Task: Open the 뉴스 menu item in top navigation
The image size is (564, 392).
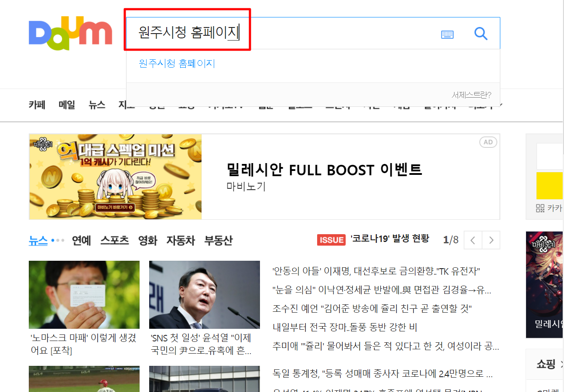Action: (97, 105)
